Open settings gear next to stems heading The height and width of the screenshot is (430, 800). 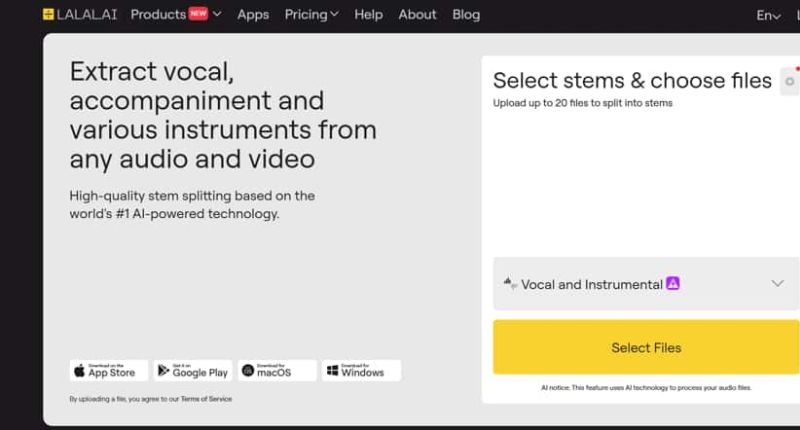pos(789,82)
